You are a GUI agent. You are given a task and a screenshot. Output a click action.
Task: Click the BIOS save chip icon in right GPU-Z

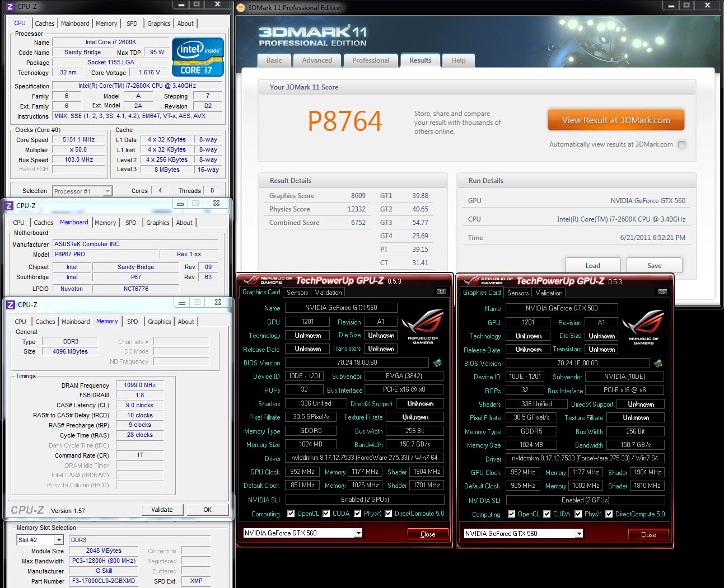pos(658,363)
